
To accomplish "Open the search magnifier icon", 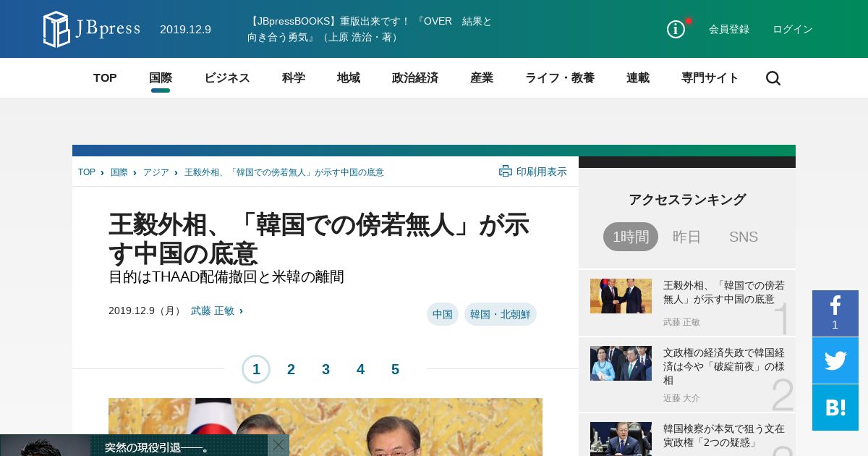I will coord(773,78).
